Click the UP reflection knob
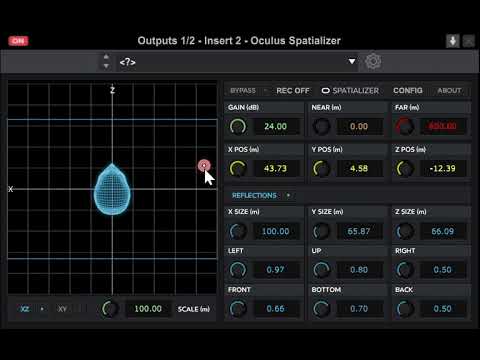 (321, 270)
